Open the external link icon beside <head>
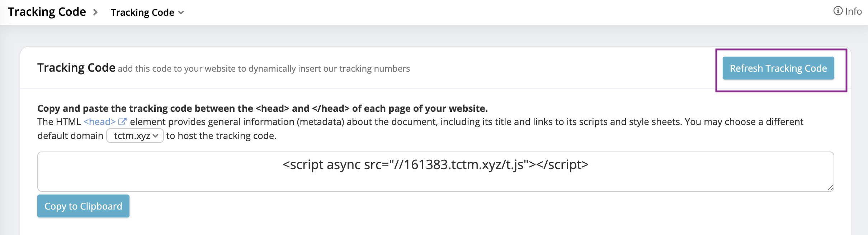The image size is (868, 235). pyautogui.click(x=122, y=122)
